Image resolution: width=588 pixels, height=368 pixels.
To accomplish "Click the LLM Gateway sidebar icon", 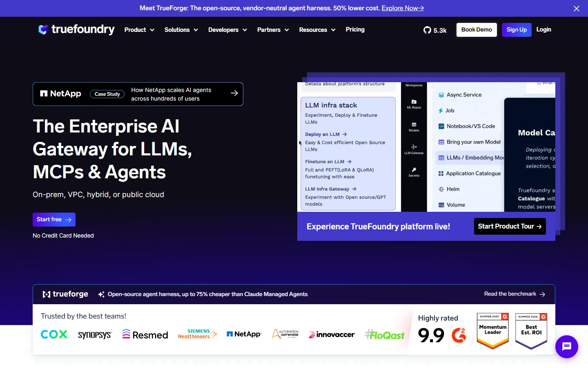I will coord(414,149).
